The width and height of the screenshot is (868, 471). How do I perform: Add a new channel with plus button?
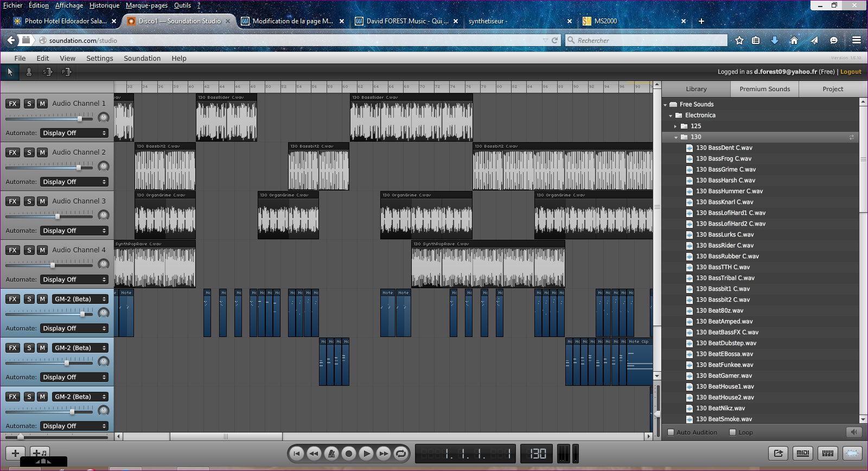click(x=15, y=453)
